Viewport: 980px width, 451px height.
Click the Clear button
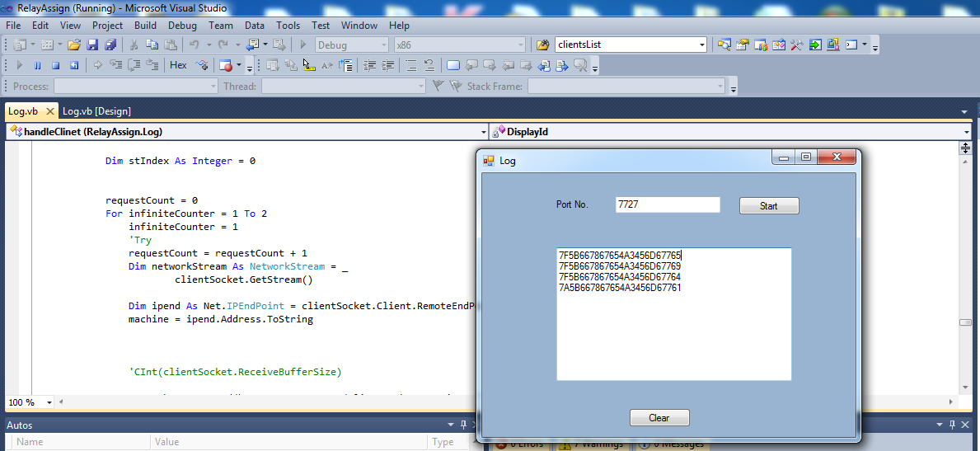659,418
